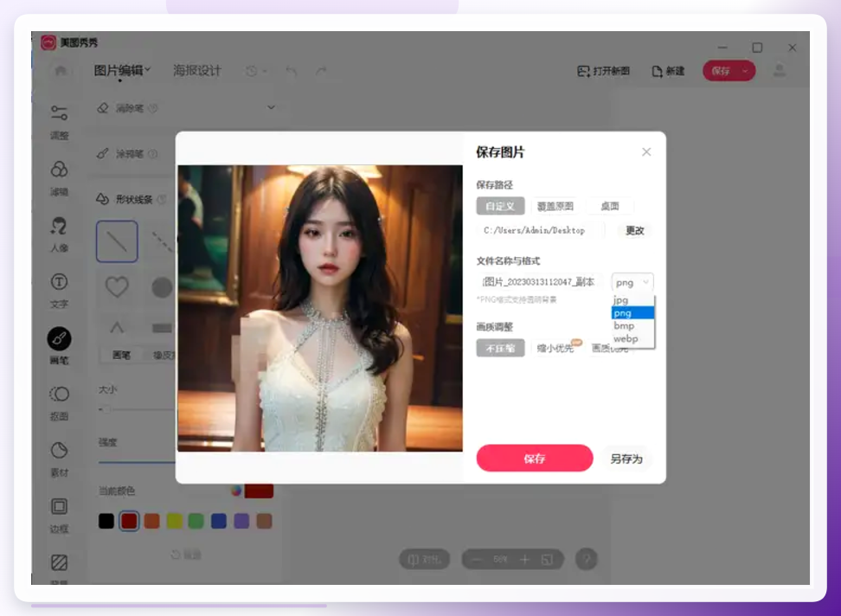Viewport: 841px width, 616px height.
Task: Choose png from the format list
Action: pyautogui.click(x=632, y=313)
